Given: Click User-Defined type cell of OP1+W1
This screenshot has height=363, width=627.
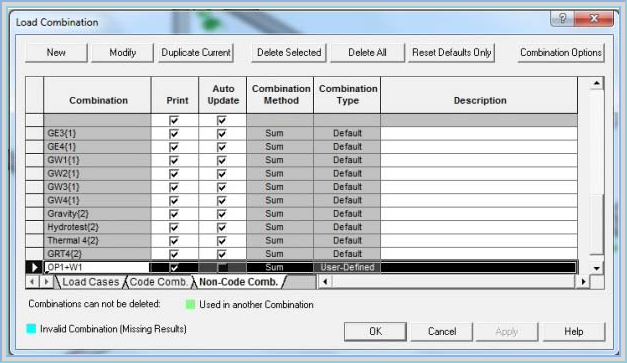Looking at the screenshot, I should [x=347, y=267].
